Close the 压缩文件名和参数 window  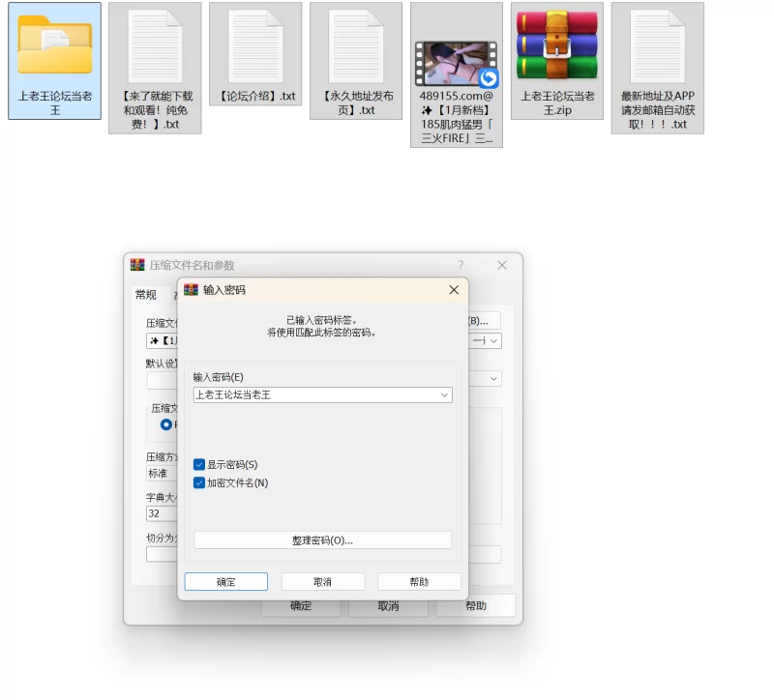502,265
